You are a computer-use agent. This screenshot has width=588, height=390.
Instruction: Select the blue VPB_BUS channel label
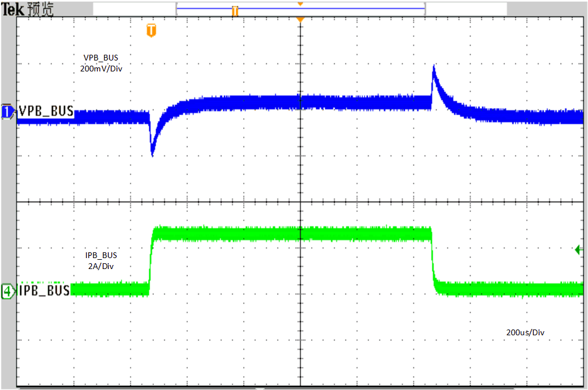(x=46, y=111)
